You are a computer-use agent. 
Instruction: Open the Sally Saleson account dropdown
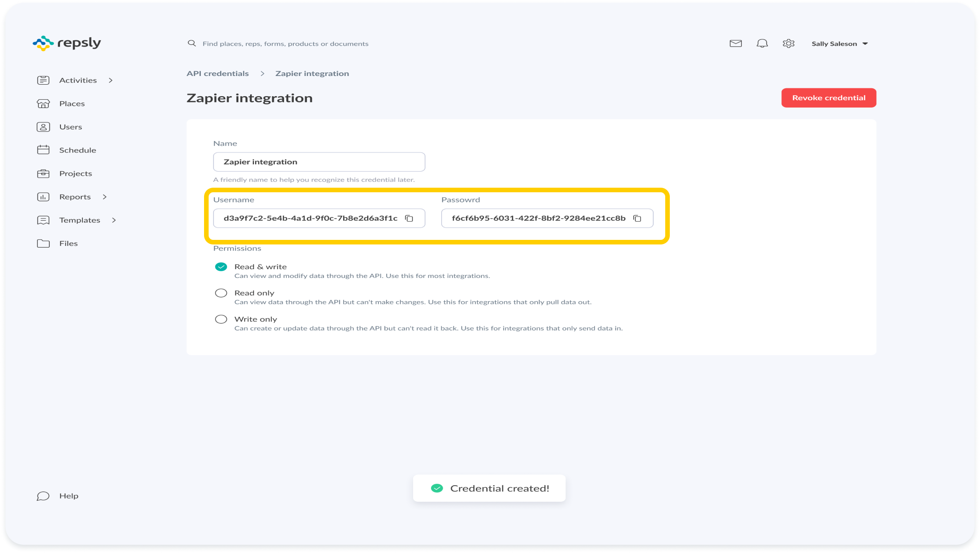[840, 43]
